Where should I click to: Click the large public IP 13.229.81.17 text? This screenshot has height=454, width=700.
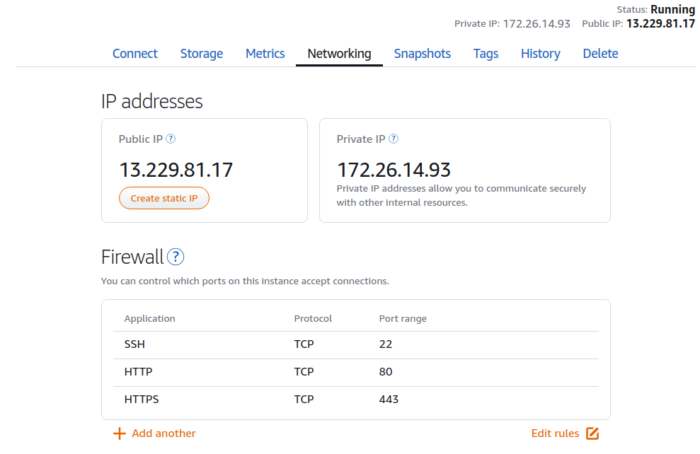[x=177, y=169]
